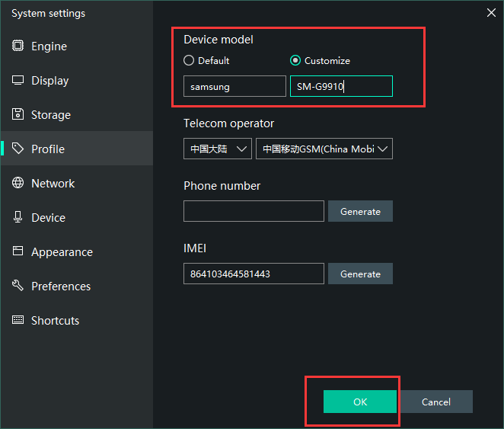The width and height of the screenshot is (504, 429).
Task: Select the Default device model radio button
Action: 189,61
